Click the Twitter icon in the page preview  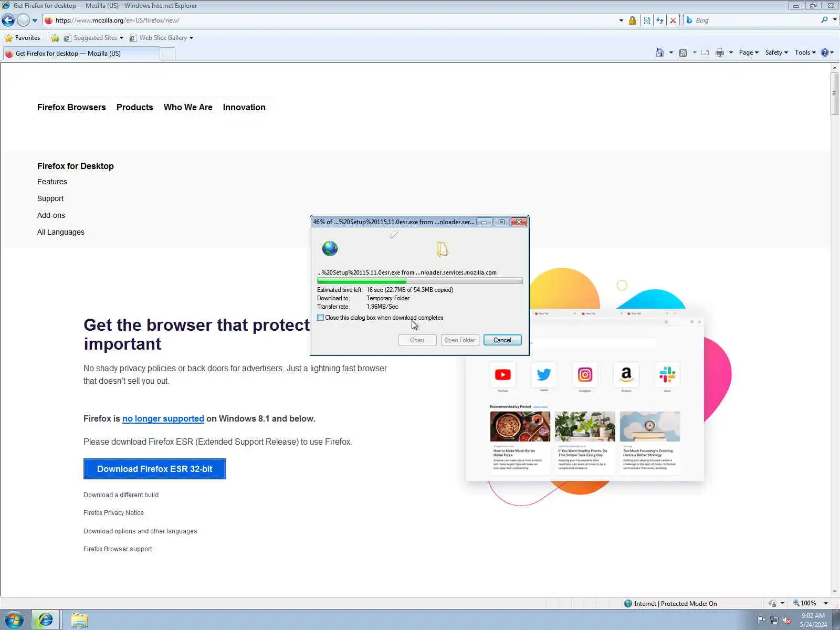coord(544,374)
